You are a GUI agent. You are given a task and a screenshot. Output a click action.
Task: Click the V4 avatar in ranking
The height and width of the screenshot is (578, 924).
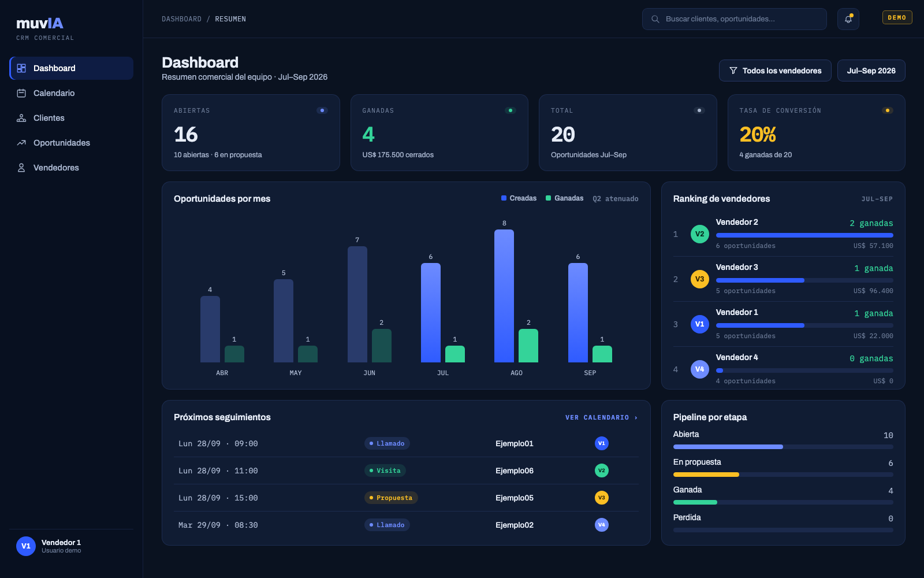700,369
